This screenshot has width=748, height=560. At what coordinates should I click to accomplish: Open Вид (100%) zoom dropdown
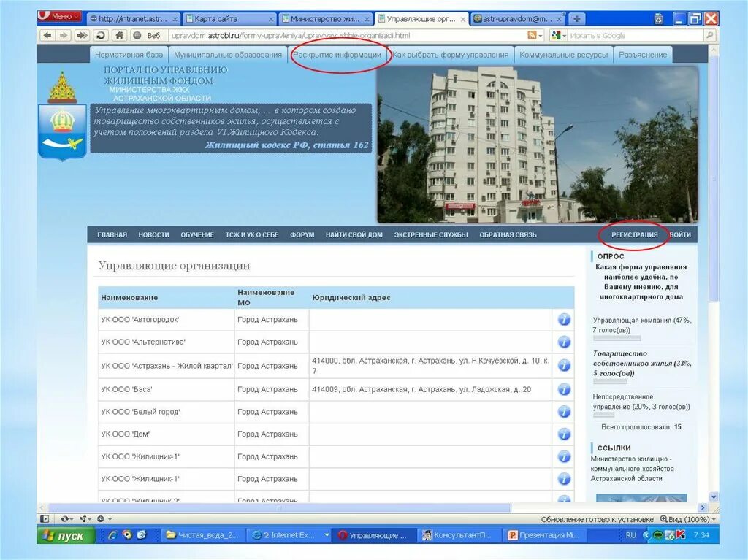click(x=687, y=519)
